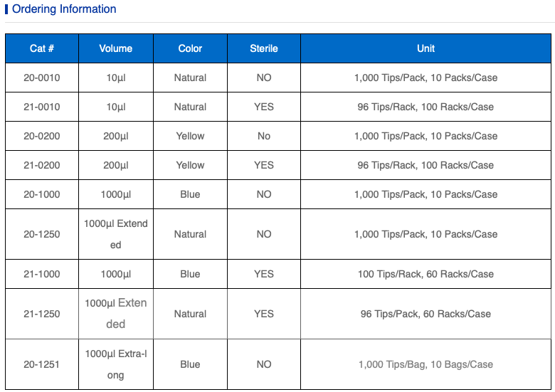Screen dimensions: 555x392
Task: Click the Sterile column header
Action: point(264,48)
